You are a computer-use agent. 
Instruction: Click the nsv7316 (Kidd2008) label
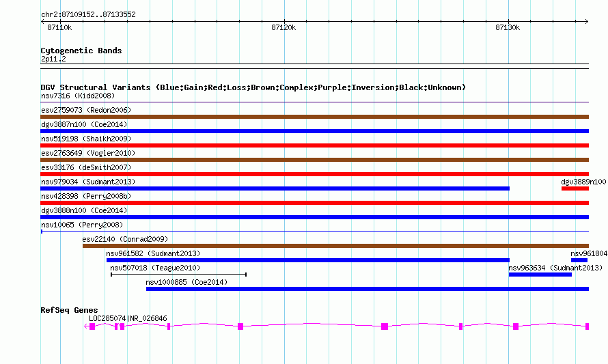pyautogui.click(x=78, y=96)
